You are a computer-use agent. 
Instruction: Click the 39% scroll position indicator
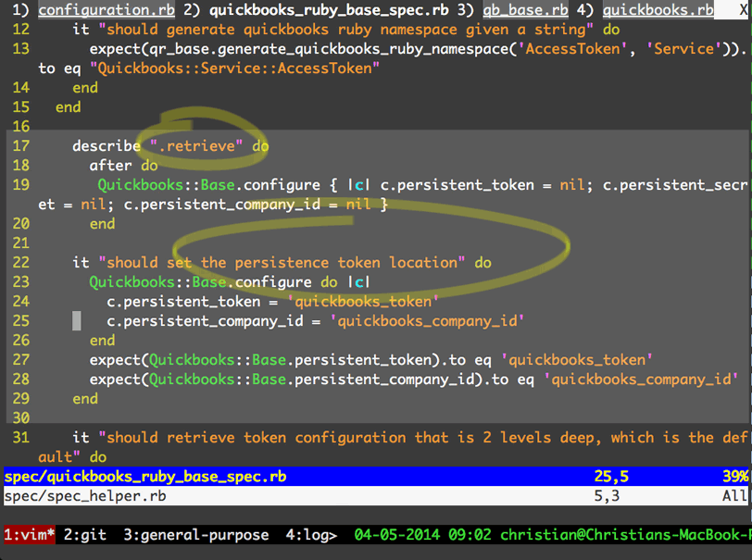(x=735, y=476)
